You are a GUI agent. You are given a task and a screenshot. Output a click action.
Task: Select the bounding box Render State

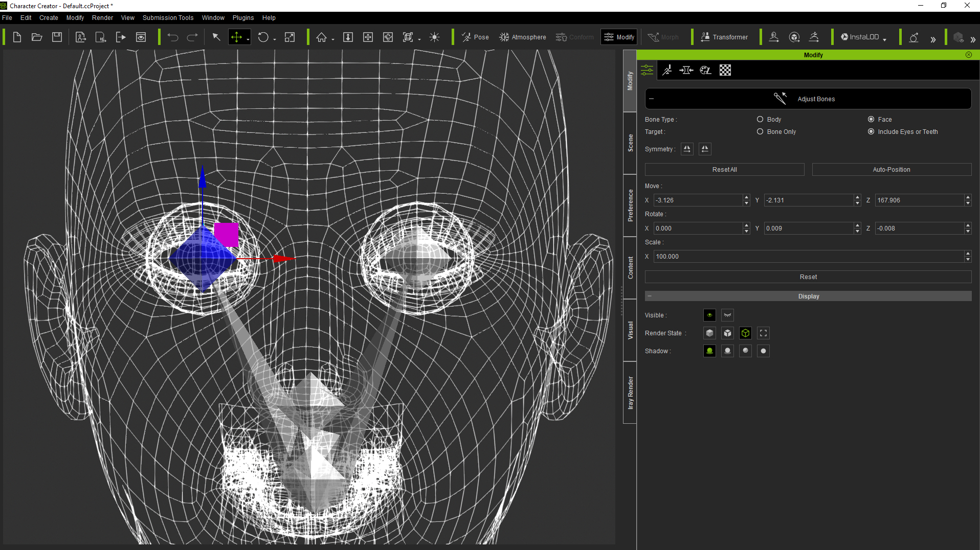point(763,333)
